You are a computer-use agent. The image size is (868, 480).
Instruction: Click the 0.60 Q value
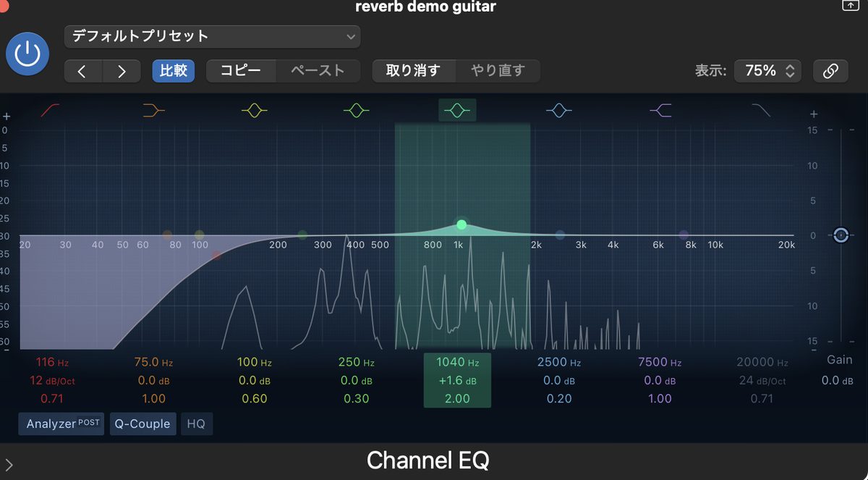(255, 399)
